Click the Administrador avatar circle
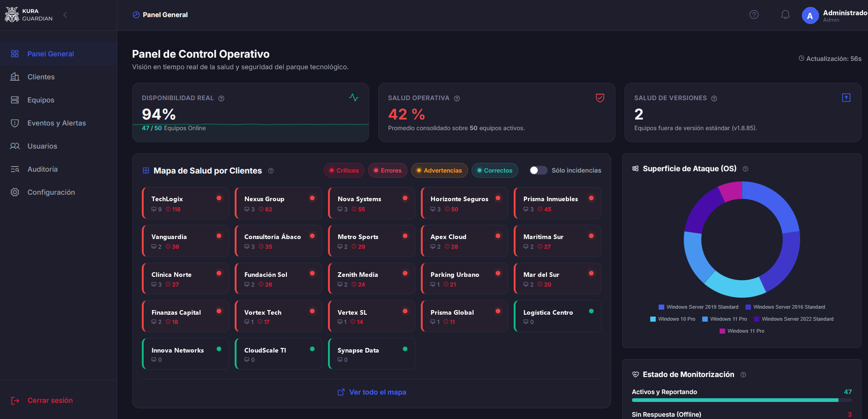Image resolution: width=868 pixels, height=419 pixels. tap(810, 16)
